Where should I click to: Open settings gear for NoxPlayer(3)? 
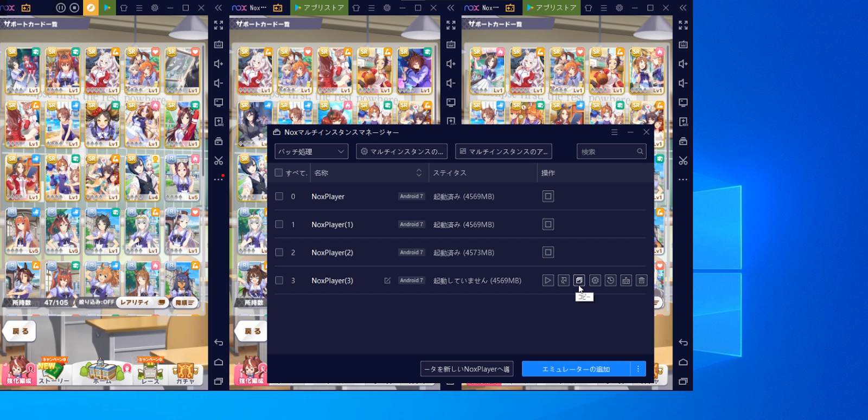[595, 280]
